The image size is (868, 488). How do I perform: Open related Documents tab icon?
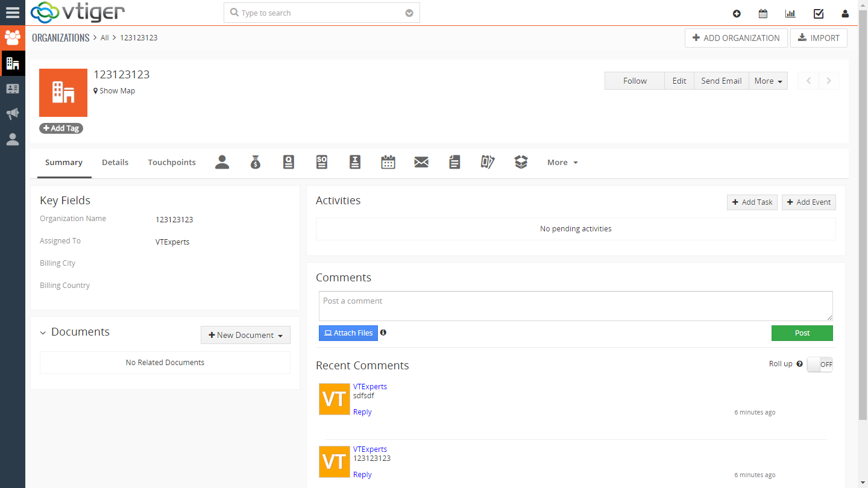(454, 162)
